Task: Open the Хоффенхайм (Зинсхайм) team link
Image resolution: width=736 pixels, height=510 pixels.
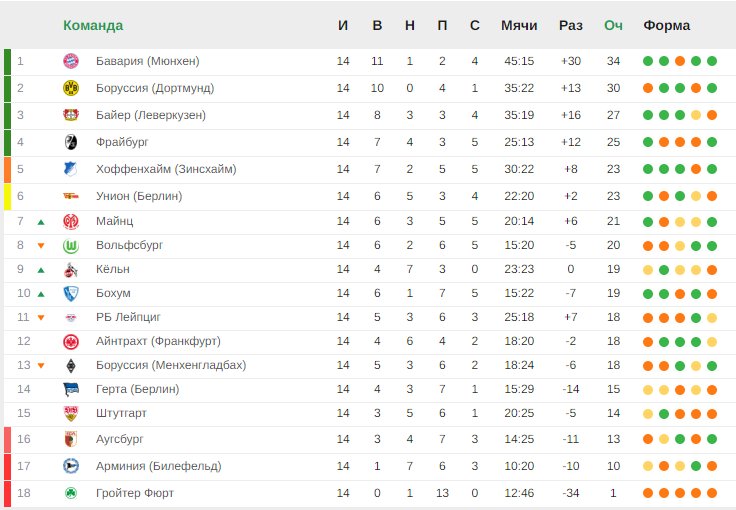Action: pos(166,169)
